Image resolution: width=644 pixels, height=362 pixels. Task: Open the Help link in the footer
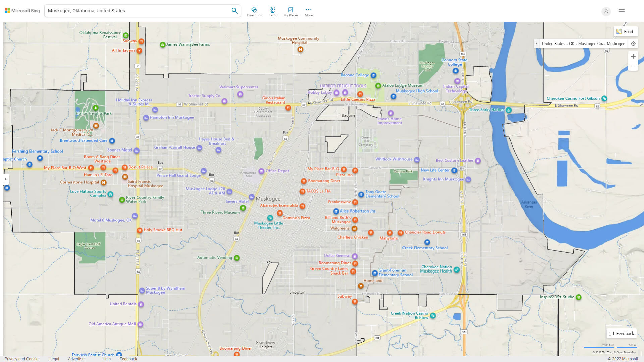point(106,359)
